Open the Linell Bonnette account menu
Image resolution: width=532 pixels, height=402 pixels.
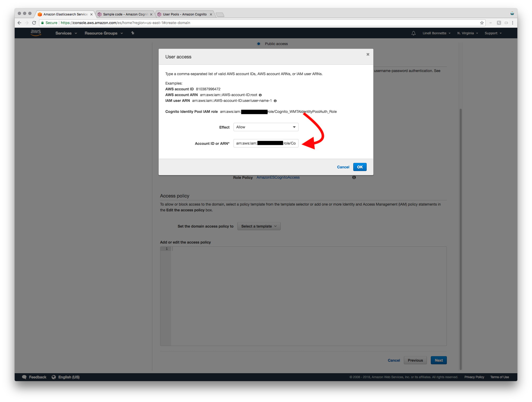(436, 33)
